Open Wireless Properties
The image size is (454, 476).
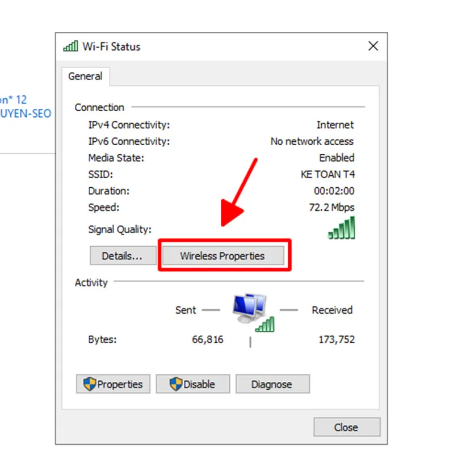coord(223,256)
